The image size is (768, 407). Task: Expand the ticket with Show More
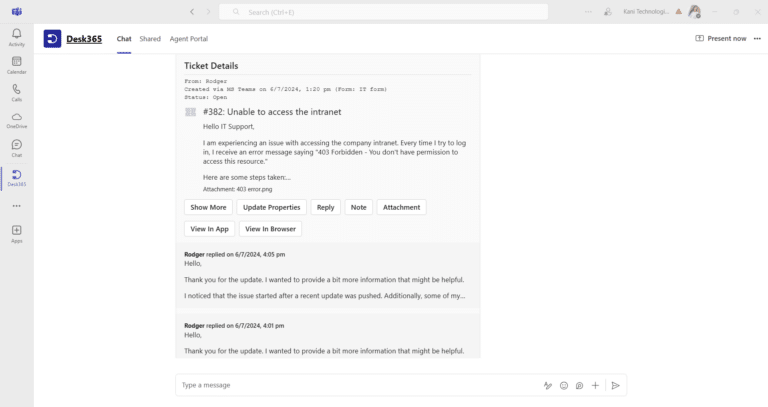[x=208, y=207]
